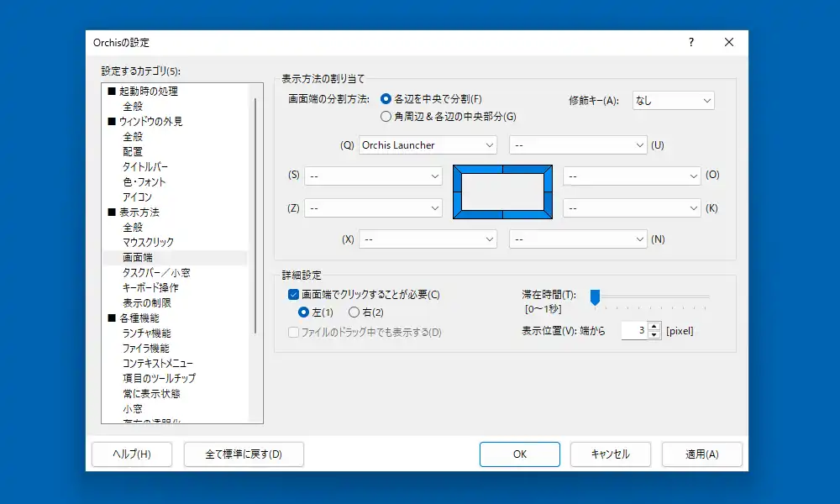Click 全て標準に戻す(D) button
Viewport: 840px width, 504px height.
pyautogui.click(x=244, y=454)
